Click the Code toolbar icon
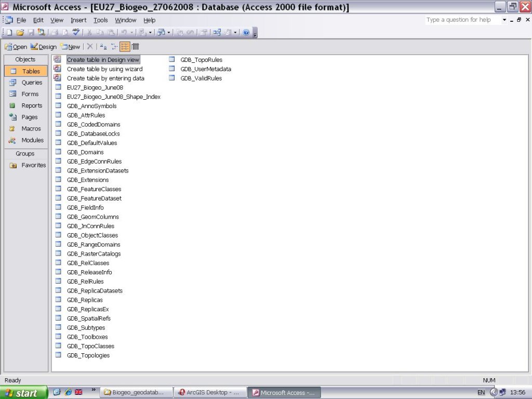The height and width of the screenshot is (399, 532). 180,32
